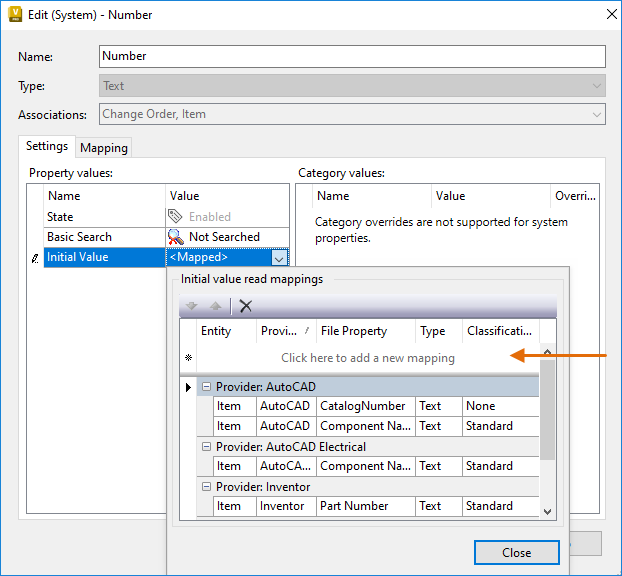Click the Enabled tag icon in State row

(x=175, y=217)
